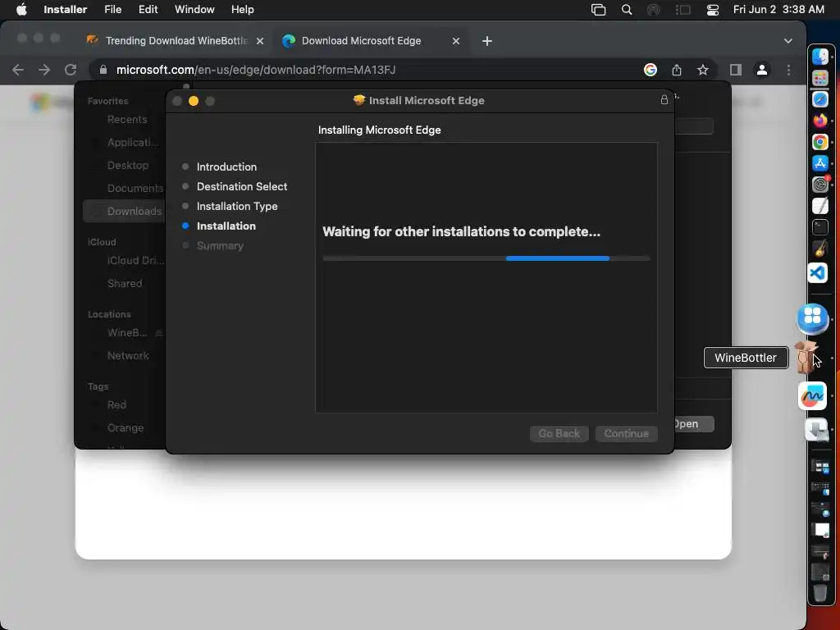
Task: Open a new Chrome tab
Action: point(487,41)
